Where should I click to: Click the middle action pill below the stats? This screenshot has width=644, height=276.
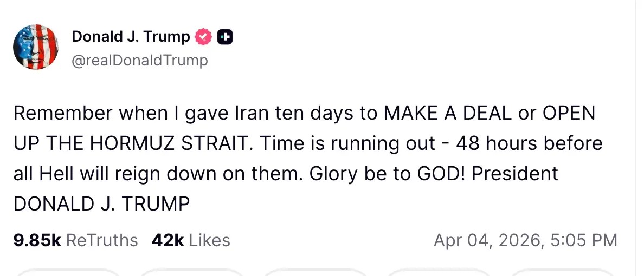coord(315,272)
